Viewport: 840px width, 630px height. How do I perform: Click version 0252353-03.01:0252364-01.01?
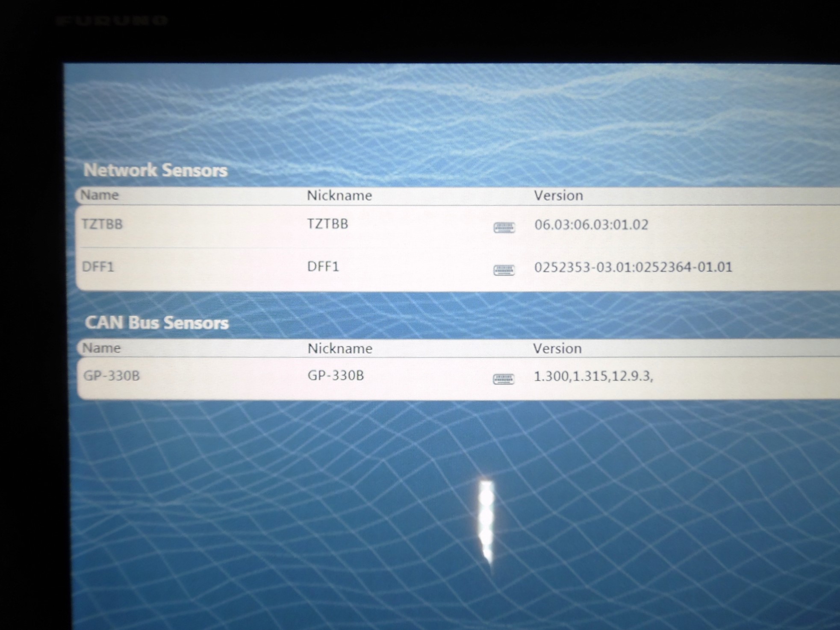(x=633, y=267)
